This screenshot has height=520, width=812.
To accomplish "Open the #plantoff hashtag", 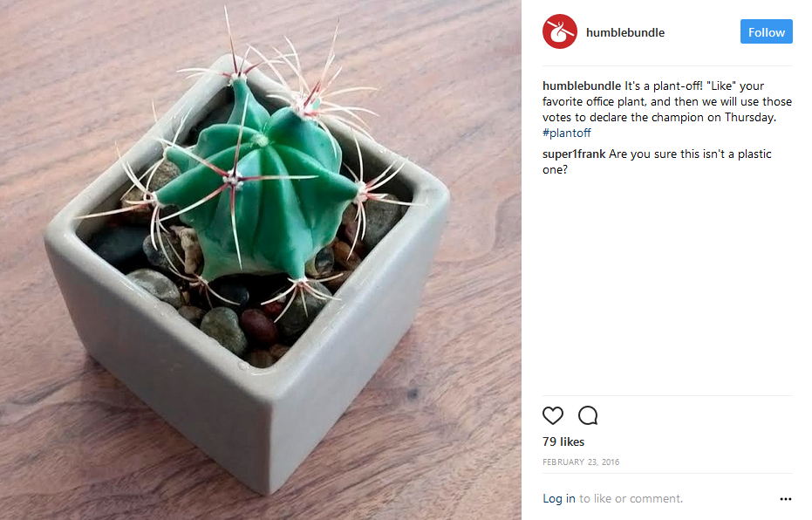I will (x=567, y=133).
